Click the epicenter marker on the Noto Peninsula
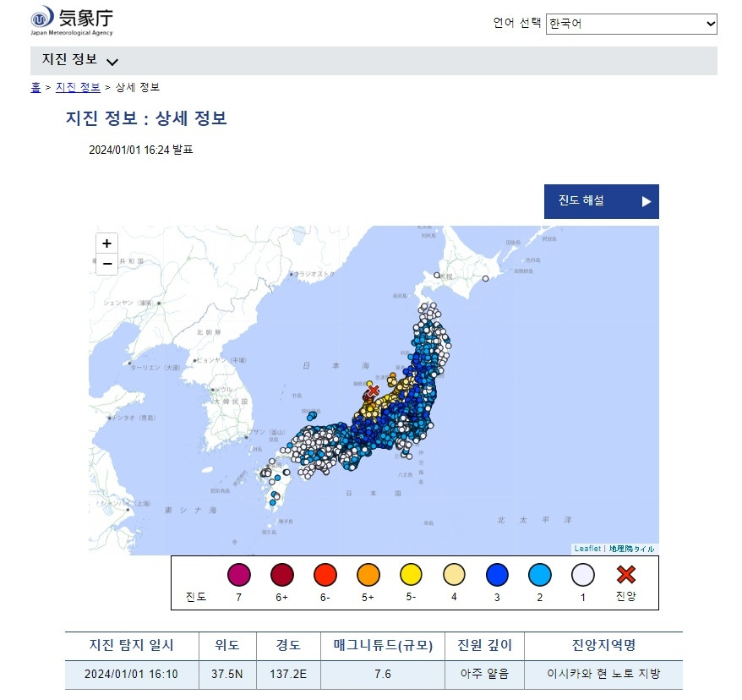This screenshot has width=742, height=700. tap(372, 391)
